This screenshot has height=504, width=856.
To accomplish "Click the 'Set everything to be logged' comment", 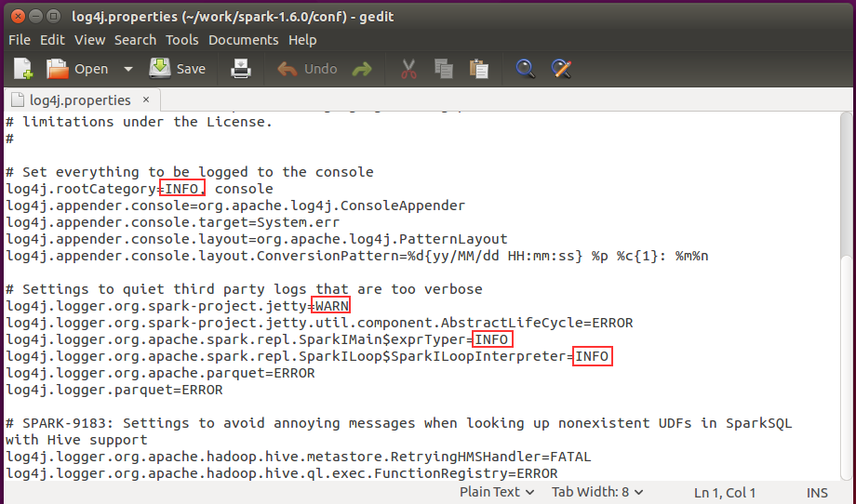I will click(190, 172).
